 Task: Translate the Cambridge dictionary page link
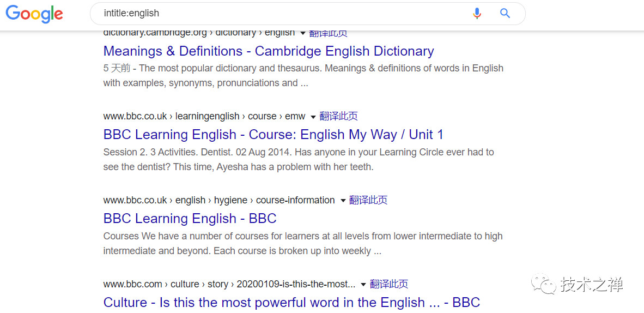click(x=328, y=33)
